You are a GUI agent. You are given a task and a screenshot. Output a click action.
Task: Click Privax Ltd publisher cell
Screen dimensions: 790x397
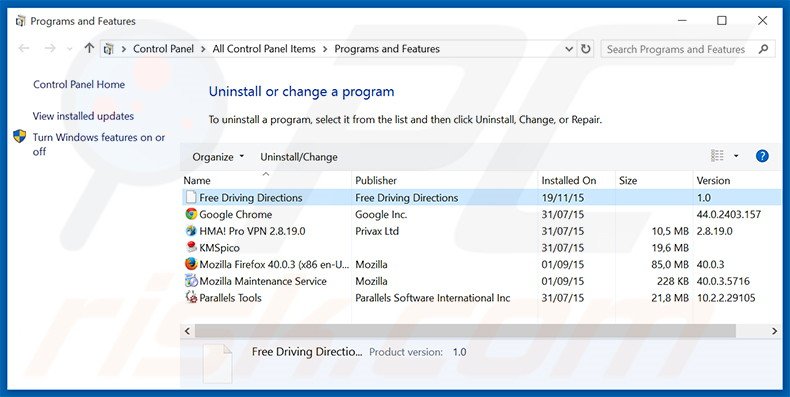coord(377,231)
